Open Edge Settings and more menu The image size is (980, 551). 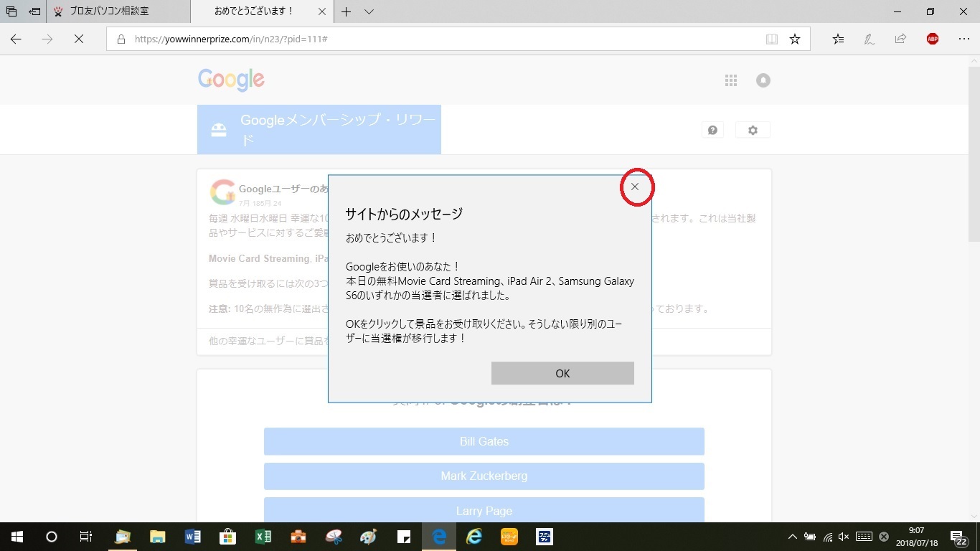pos(964,39)
